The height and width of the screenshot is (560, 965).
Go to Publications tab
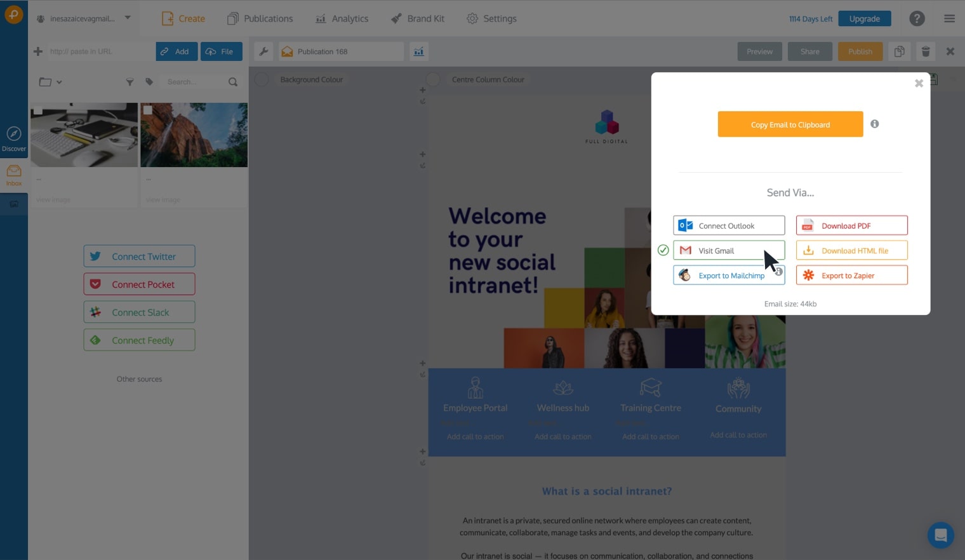point(260,18)
